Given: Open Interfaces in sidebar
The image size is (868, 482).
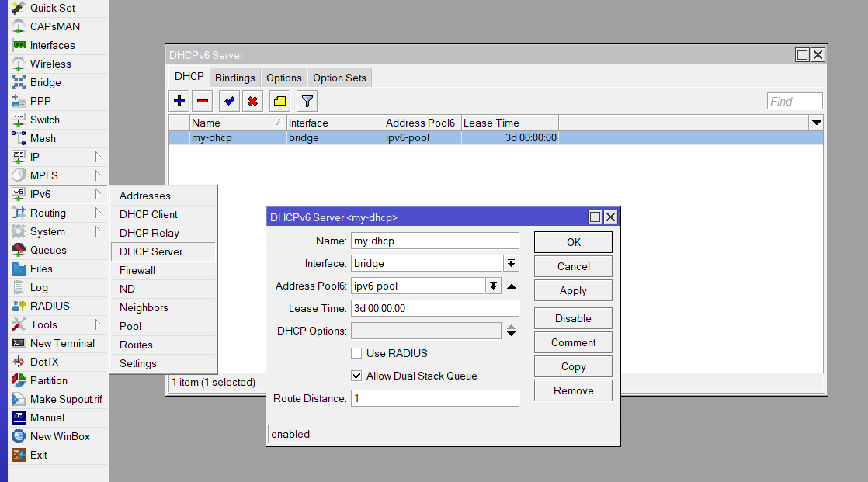Looking at the screenshot, I should click(58, 45).
